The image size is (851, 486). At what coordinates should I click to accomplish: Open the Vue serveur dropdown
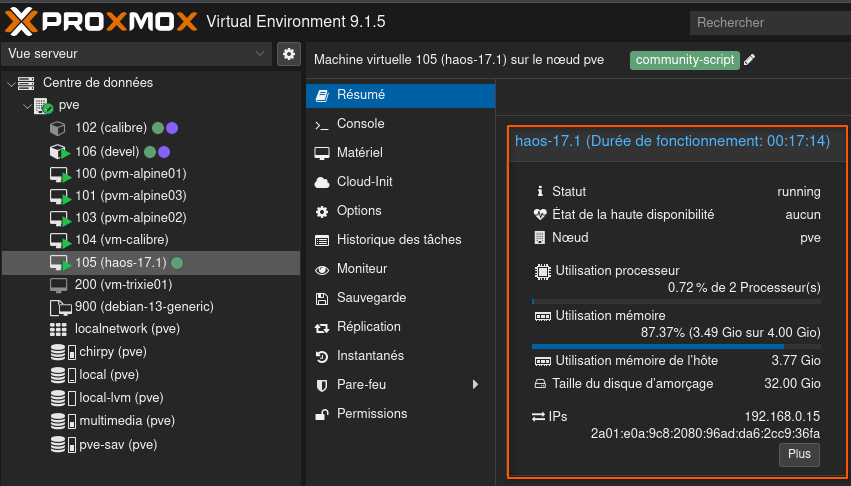(x=137, y=53)
